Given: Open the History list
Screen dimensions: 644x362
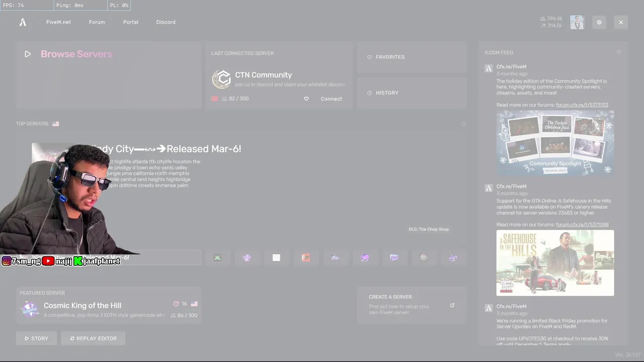Looking at the screenshot, I should coord(412,93).
